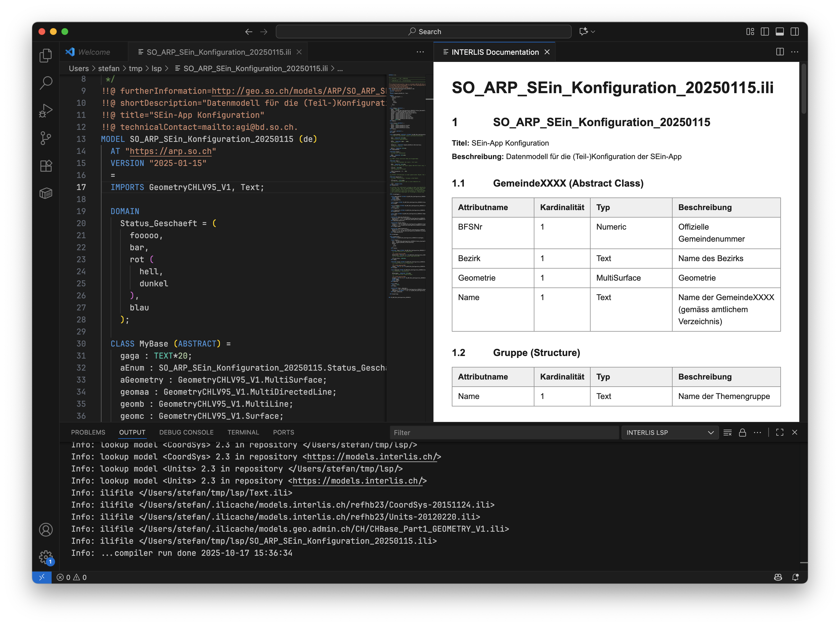
Task: Open the INTERLIS box icon in sidebar
Action: coord(46,194)
